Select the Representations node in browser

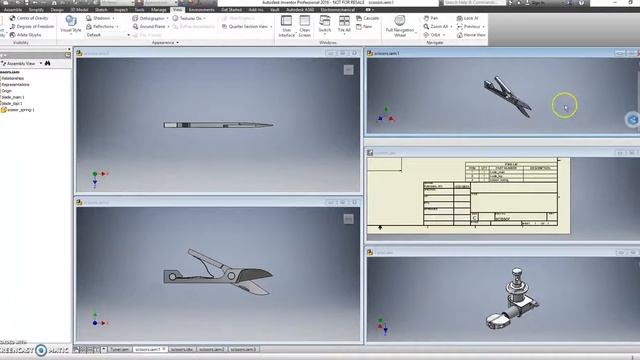[x=15, y=84]
